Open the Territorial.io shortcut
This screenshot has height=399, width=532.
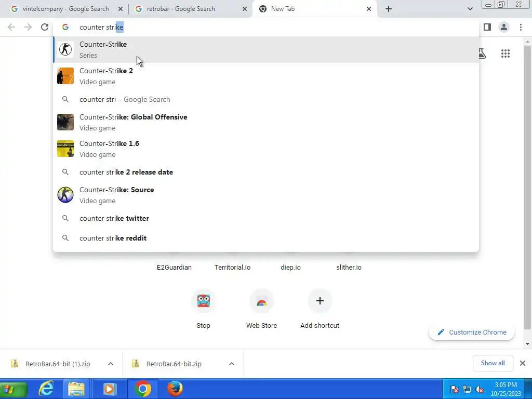click(x=232, y=268)
